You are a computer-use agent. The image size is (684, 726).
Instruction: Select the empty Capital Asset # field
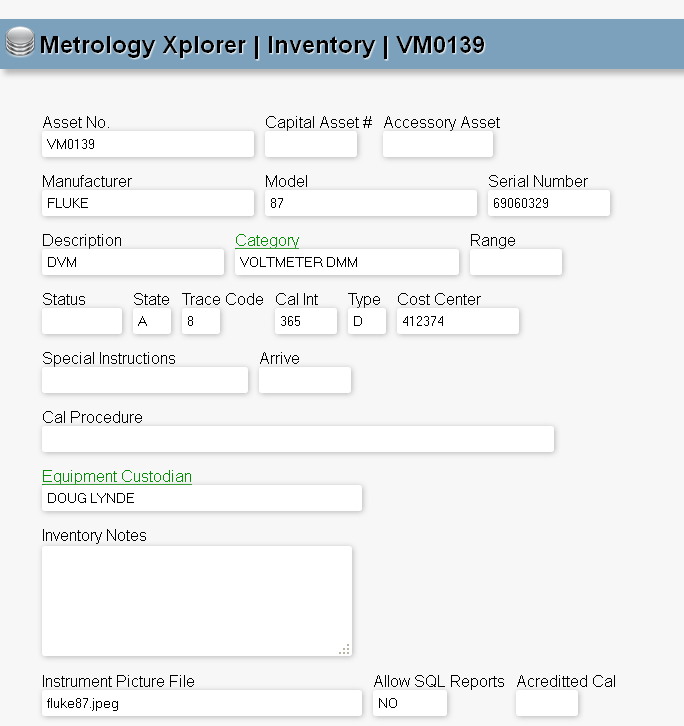pyautogui.click(x=311, y=144)
